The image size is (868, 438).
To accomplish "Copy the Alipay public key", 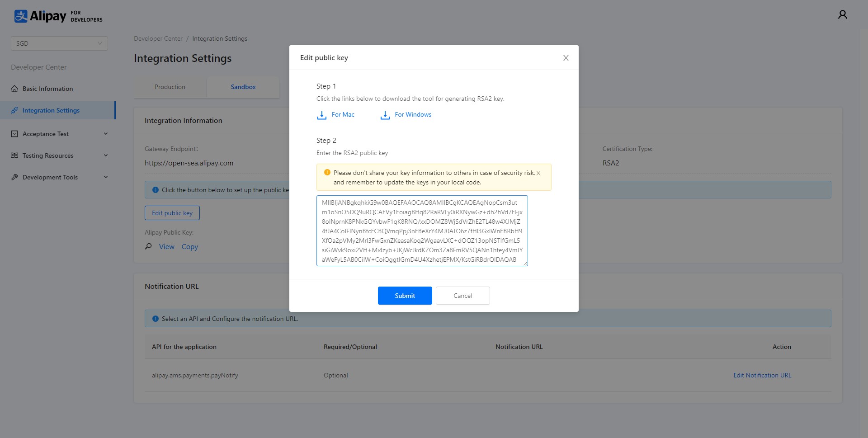I will click(189, 247).
